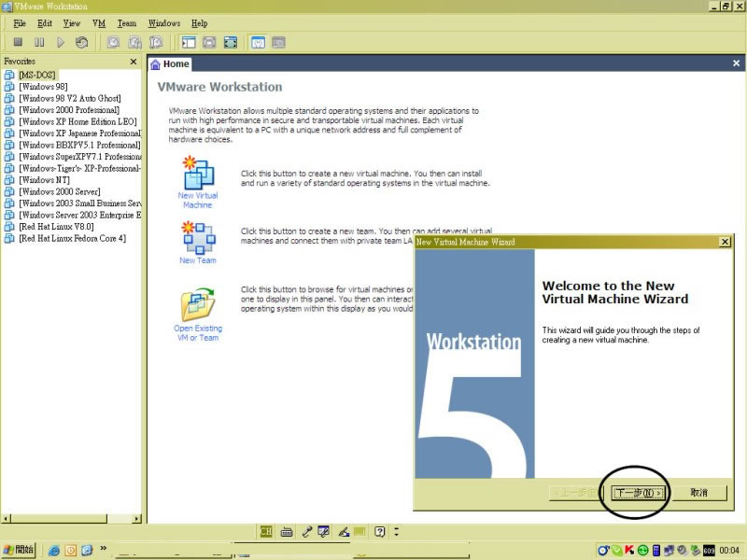Select [Windows 2000 Professional] favorite
This screenshot has width=747, height=560.
click(x=69, y=110)
